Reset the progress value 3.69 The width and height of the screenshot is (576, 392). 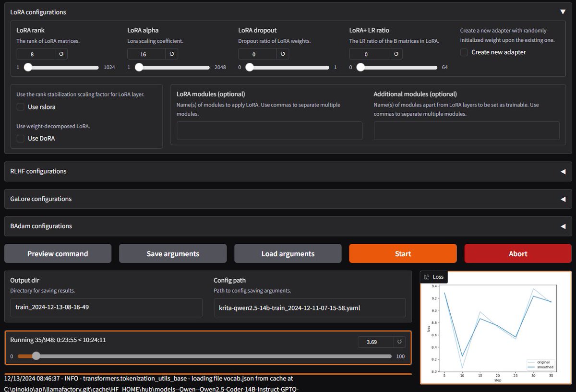point(399,342)
